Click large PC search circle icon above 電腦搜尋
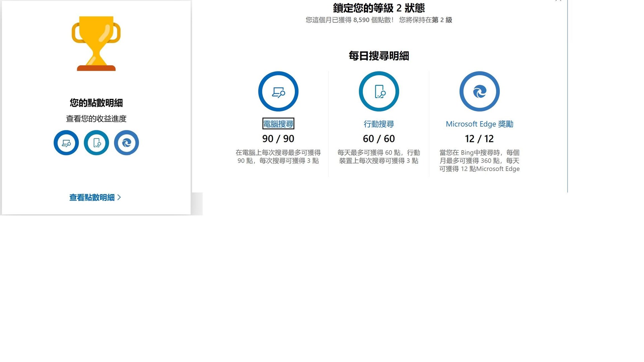Image resolution: width=644 pixels, height=362 pixels. [x=278, y=91]
